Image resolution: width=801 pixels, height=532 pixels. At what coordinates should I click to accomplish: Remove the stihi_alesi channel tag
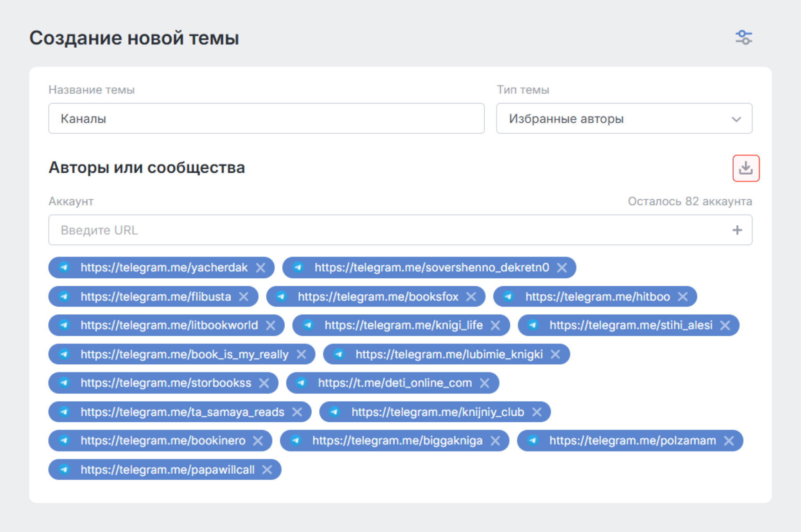[725, 325]
